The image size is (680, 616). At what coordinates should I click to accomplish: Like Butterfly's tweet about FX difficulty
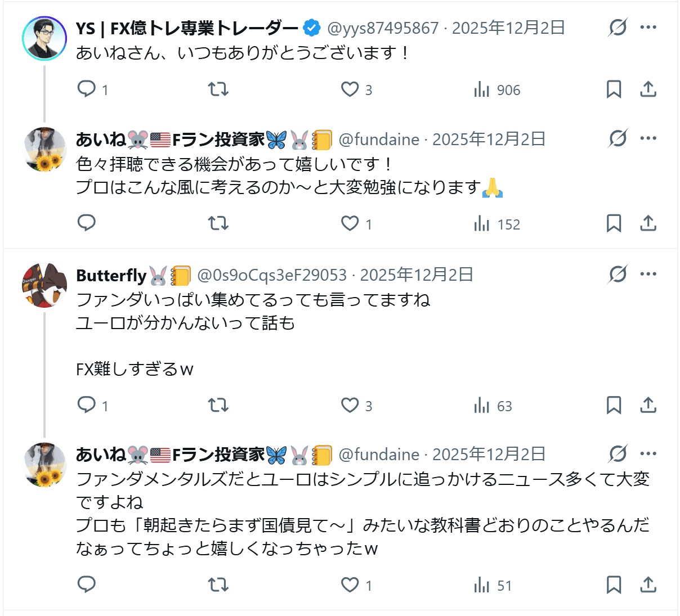(350, 406)
